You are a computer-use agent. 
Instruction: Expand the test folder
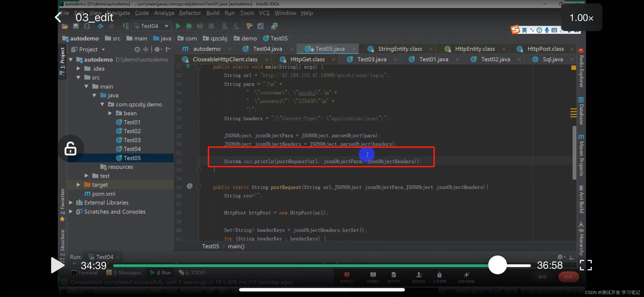click(86, 176)
